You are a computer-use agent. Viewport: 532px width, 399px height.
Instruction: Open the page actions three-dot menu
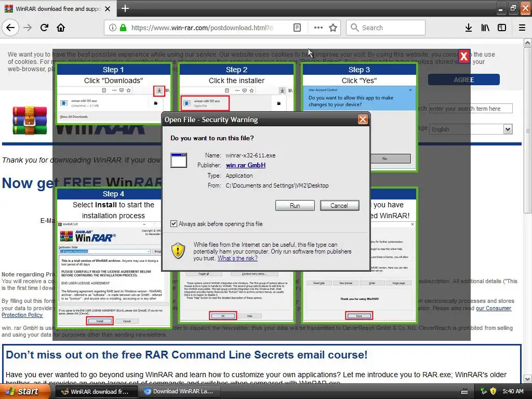318,28
